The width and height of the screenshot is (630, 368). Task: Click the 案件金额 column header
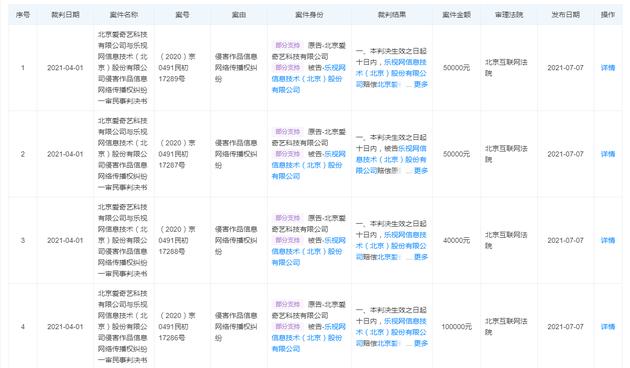[456, 14]
